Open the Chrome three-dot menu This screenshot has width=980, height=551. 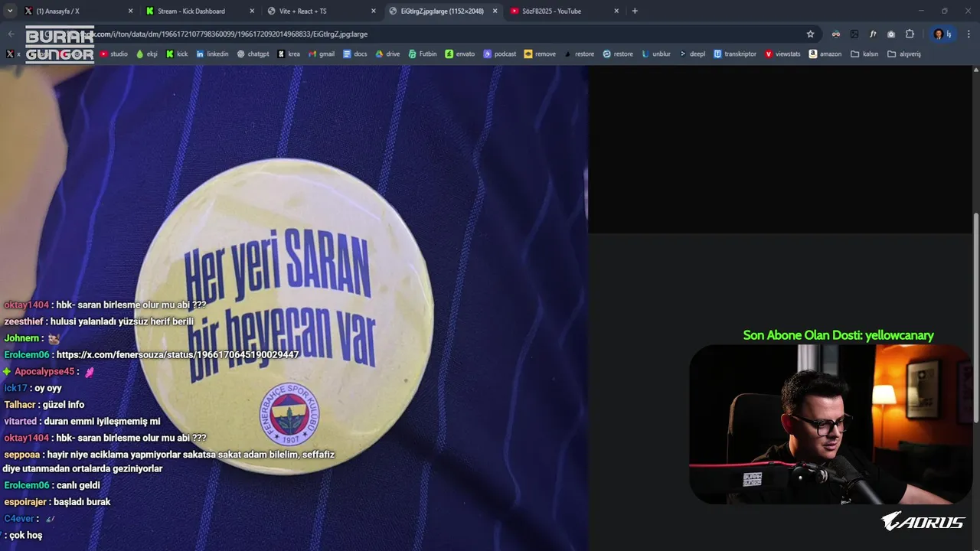tap(969, 34)
